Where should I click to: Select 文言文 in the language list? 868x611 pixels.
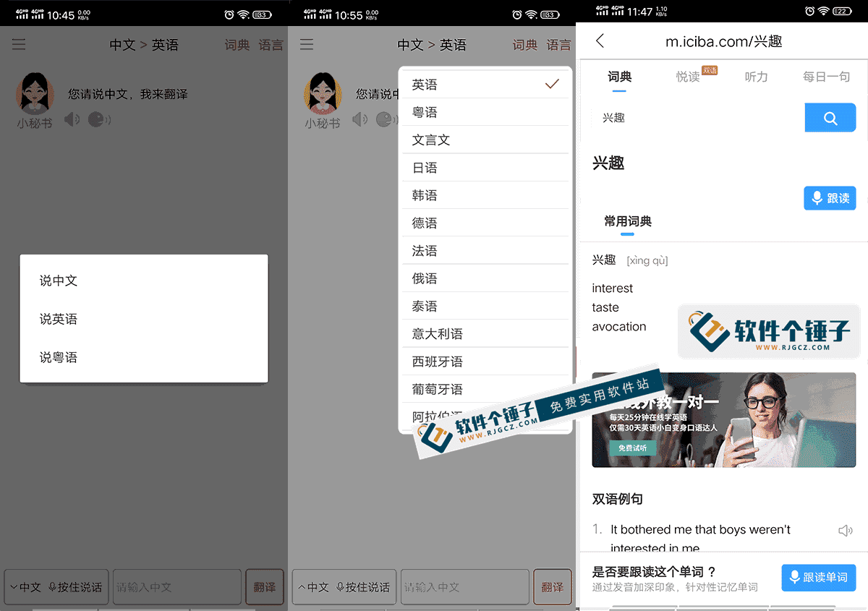click(x=485, y=140)
